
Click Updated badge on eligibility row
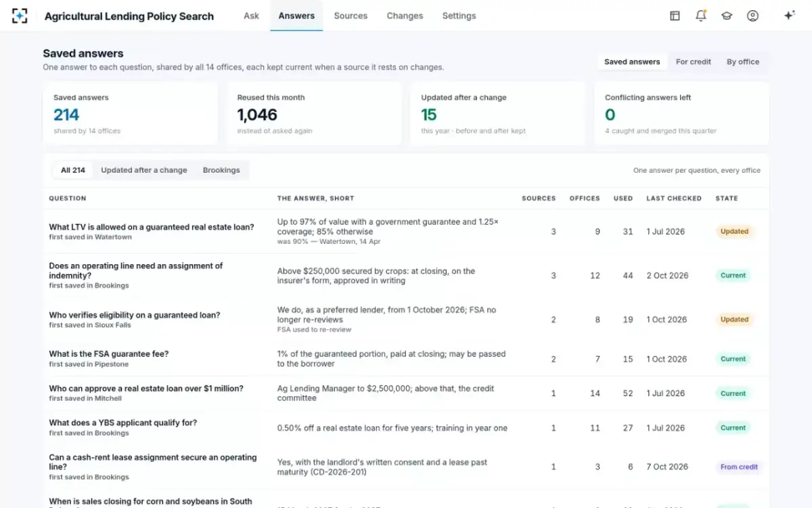click(x=734, y=320)
